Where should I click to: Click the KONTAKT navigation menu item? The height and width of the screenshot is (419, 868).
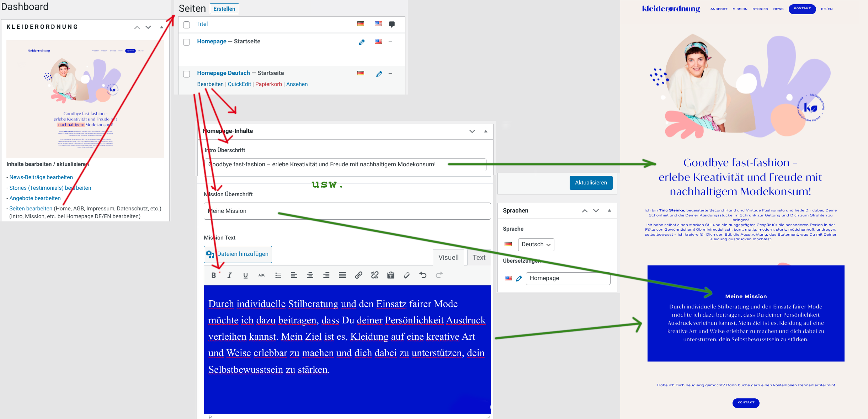(803, 9)
